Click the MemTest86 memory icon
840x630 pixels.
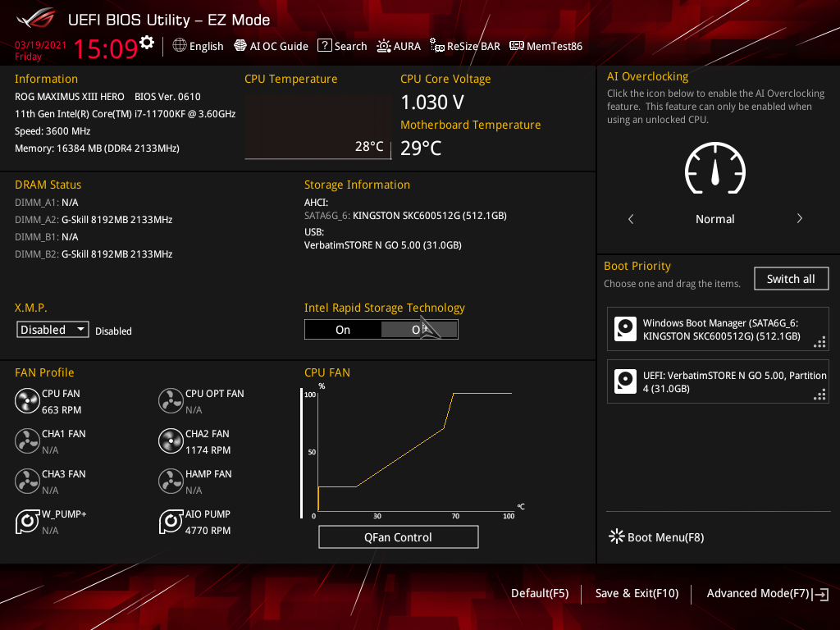click(517, 46)
